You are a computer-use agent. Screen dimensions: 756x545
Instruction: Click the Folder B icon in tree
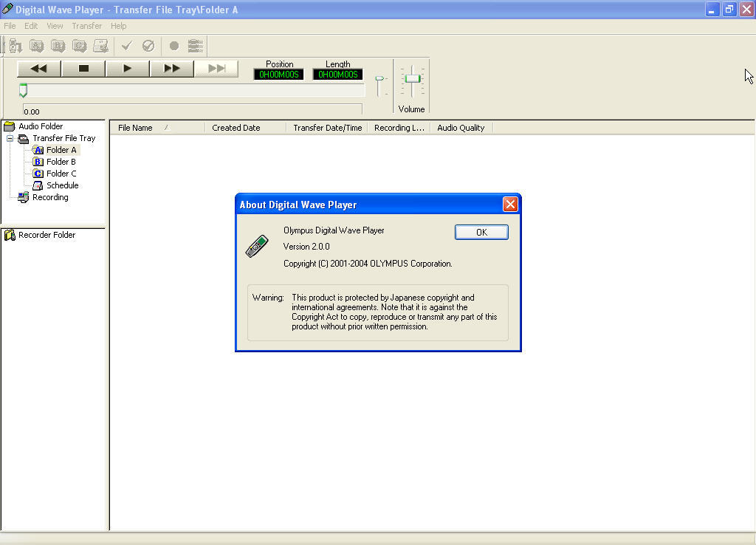click(x=38, y=162)
